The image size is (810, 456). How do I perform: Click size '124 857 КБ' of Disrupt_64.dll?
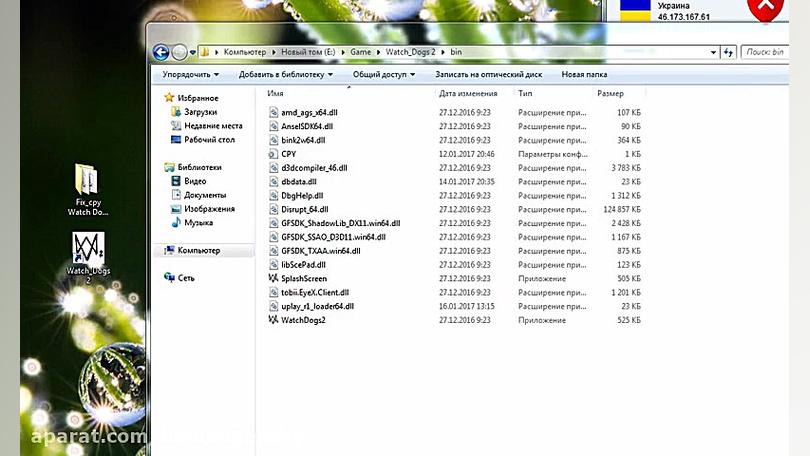(622, 209)
